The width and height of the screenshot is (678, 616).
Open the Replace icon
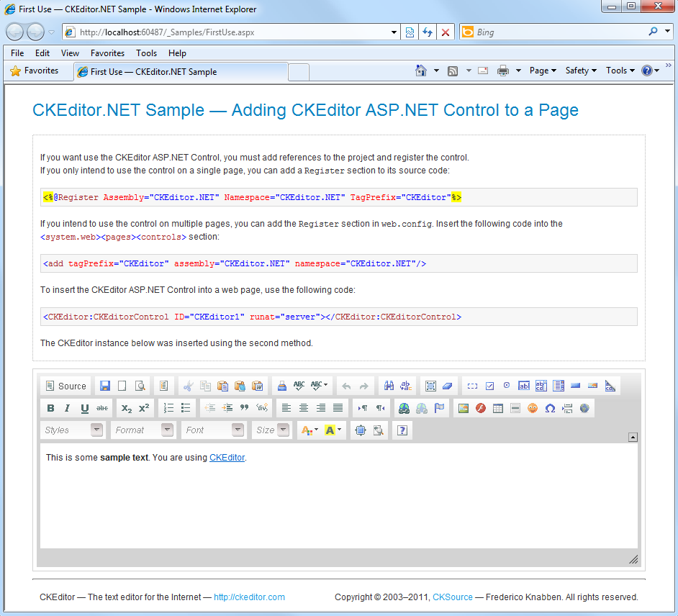click(x=406, y=386)
